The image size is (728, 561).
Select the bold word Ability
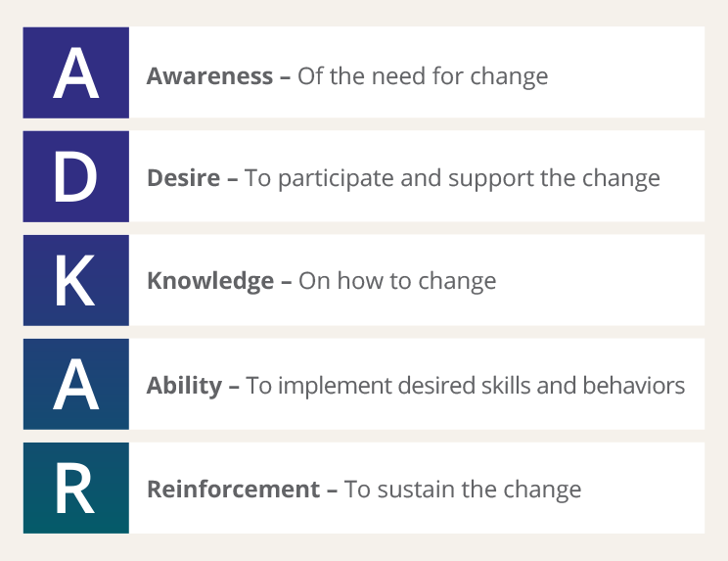[x=185, y=386]
